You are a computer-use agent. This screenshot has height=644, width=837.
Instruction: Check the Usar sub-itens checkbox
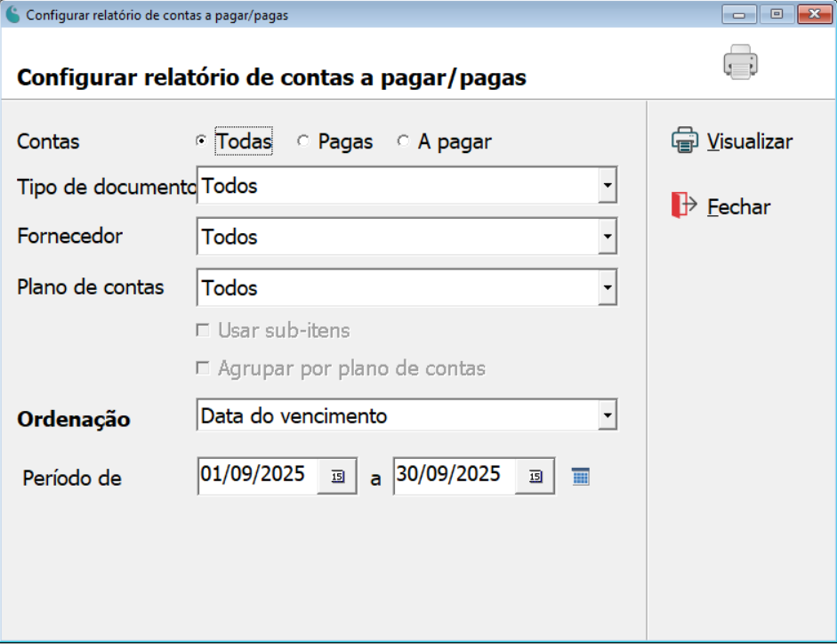pyautogui.click(x=203, y=331)
